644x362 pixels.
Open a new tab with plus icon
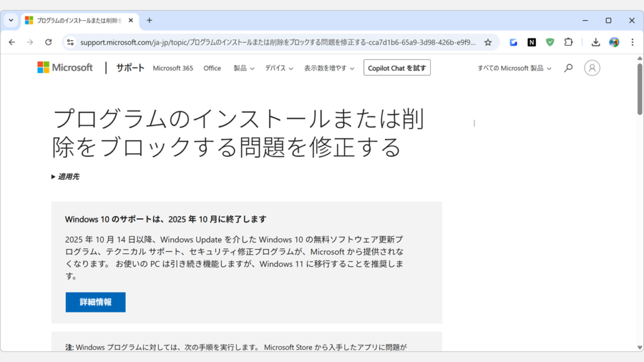pyautogui.click(x=149, y=20)
